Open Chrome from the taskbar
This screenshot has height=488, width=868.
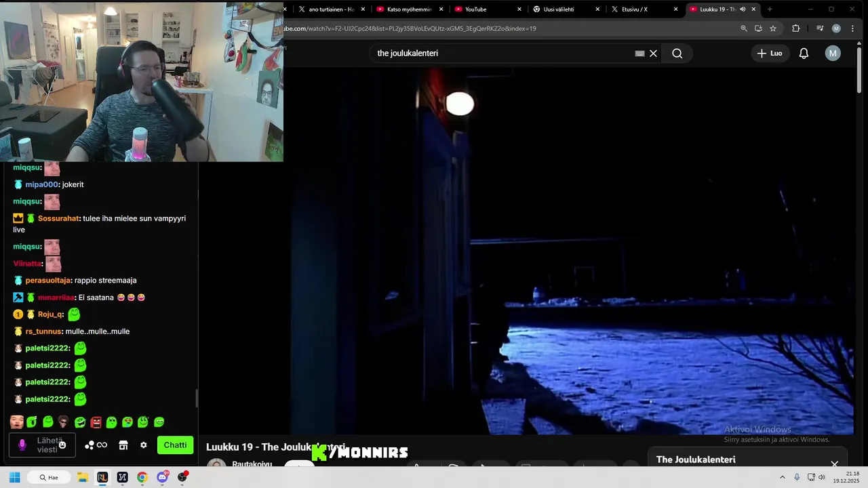pos(142,477)
